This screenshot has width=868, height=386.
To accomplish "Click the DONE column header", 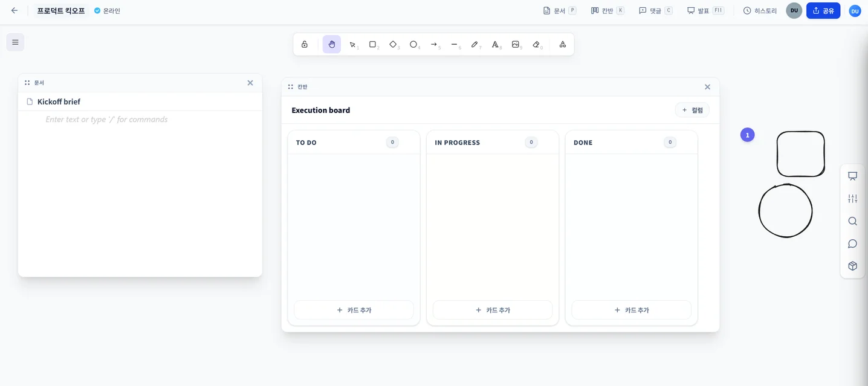I will 583,143.
